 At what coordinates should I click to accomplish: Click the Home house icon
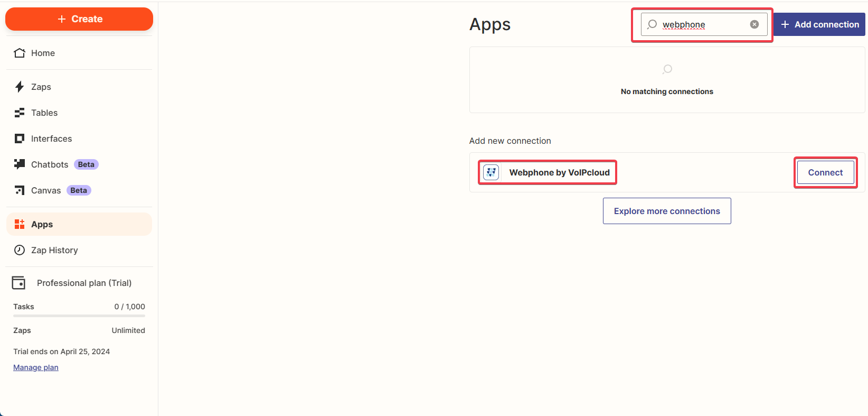20,53
